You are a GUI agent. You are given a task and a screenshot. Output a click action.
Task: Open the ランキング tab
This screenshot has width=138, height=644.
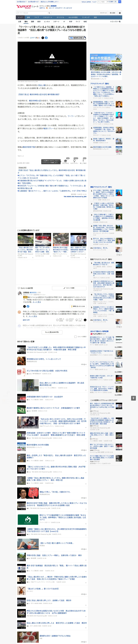(86, 17)
